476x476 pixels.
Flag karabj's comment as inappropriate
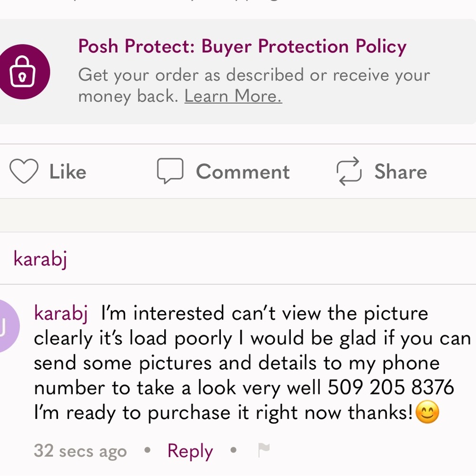pyautogui.click(x=264, y=449)
